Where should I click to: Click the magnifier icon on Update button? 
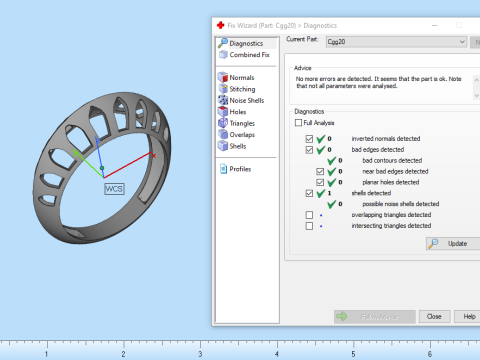(x=433, y=243)
